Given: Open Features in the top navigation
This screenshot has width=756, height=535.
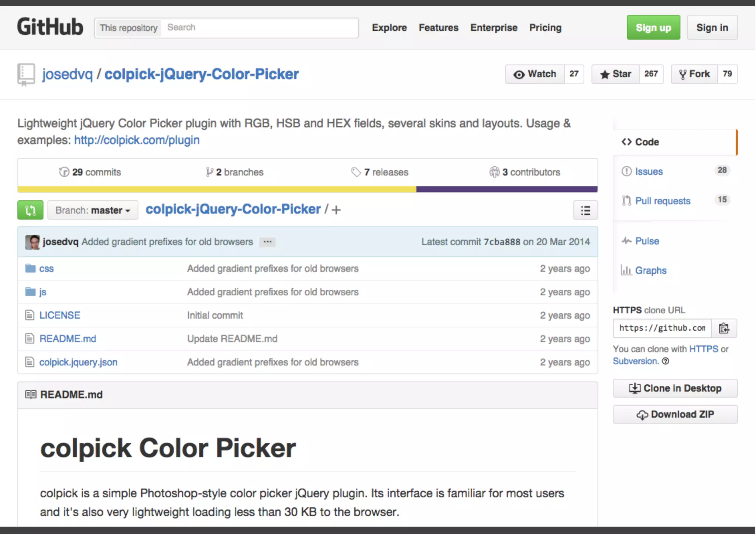Looking at the screenshot, I should (439, 28).
